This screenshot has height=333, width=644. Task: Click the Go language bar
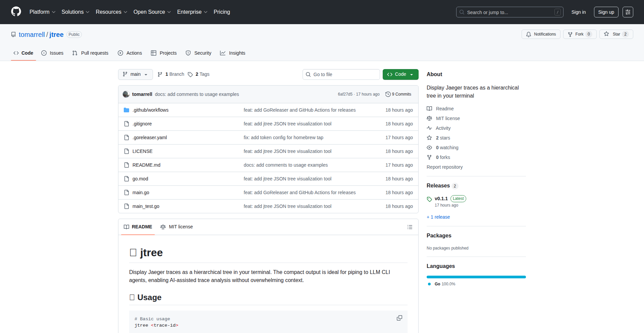pyautogui.click(x=476, y=277)
